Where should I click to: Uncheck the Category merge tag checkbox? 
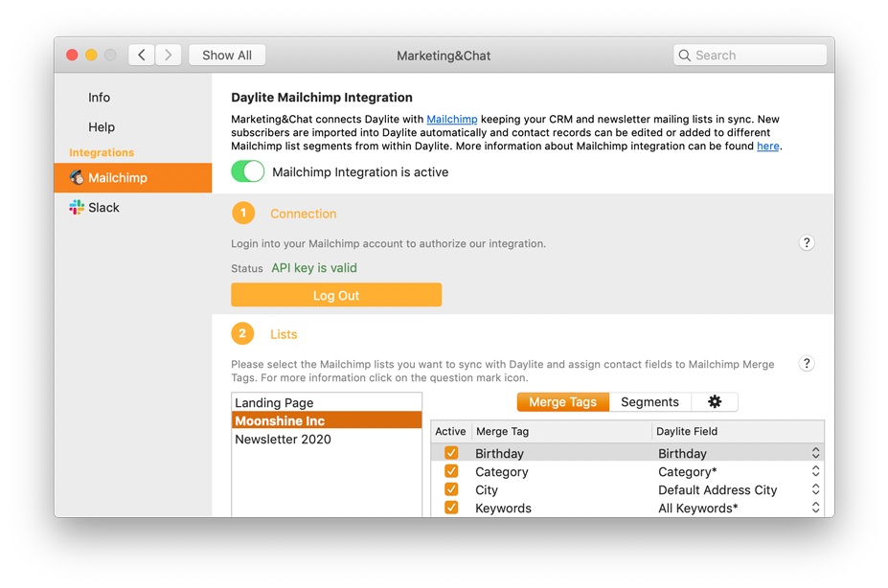pos(451,471)
